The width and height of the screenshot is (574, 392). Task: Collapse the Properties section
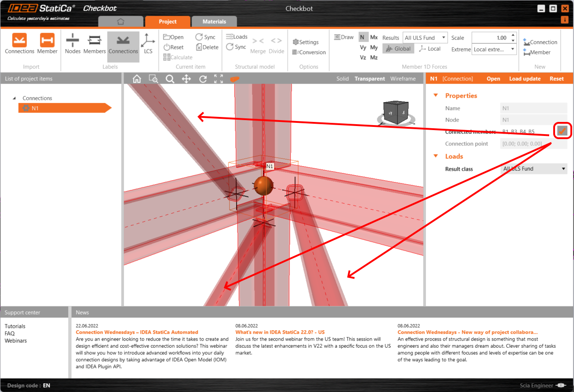click(x=436, y=96)
